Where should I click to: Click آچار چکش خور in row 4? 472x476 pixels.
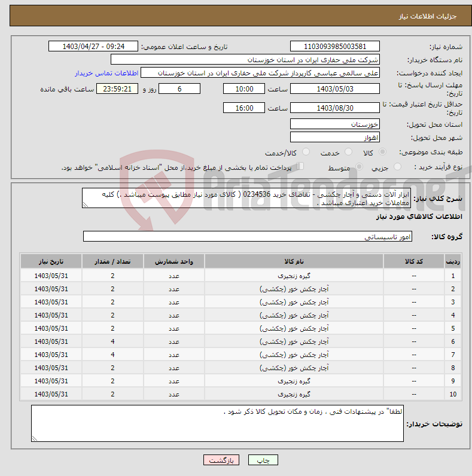tap(294, 315)
